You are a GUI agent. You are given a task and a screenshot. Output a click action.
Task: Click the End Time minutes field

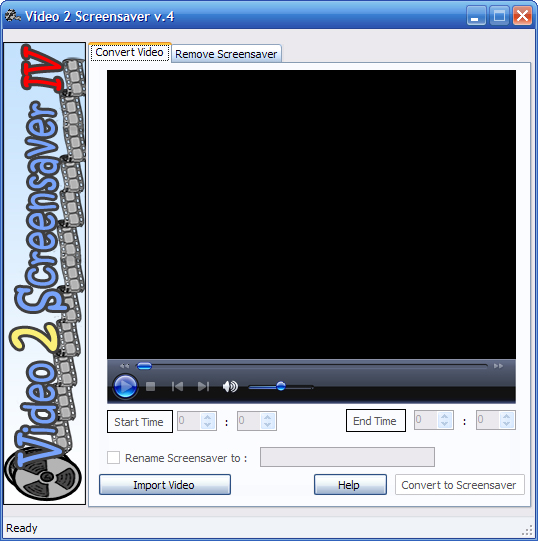pyautogui.click(x=427, y=420)
